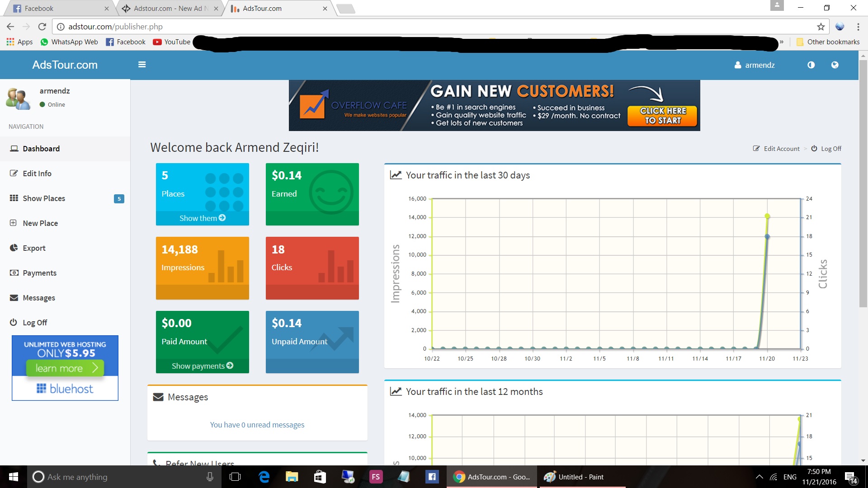
Task: Click the Messages envelope icon in sidebar
Action: pyautogui.click(x=14, y=298)
